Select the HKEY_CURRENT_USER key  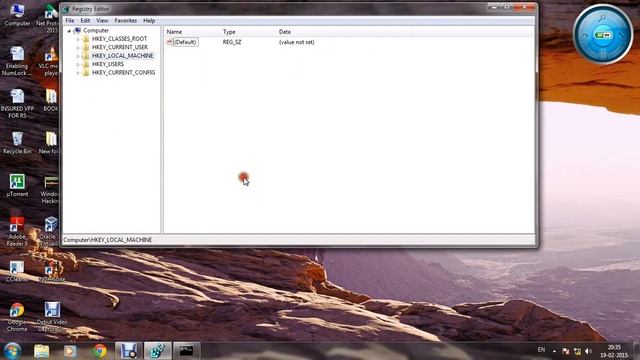tap(120, 47)
